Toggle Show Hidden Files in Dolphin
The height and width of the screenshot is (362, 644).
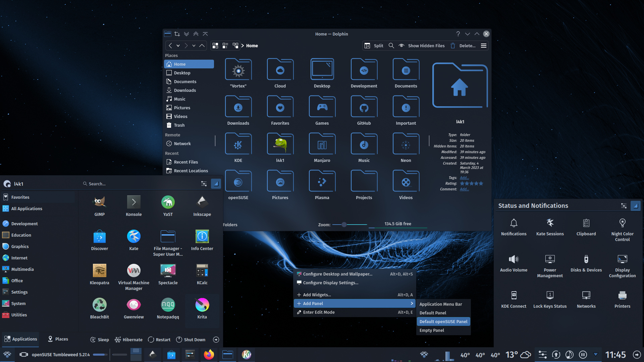pos(422,46)
